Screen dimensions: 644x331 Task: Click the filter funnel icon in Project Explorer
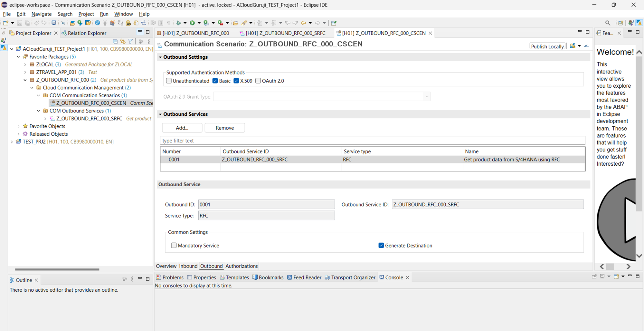130,41
